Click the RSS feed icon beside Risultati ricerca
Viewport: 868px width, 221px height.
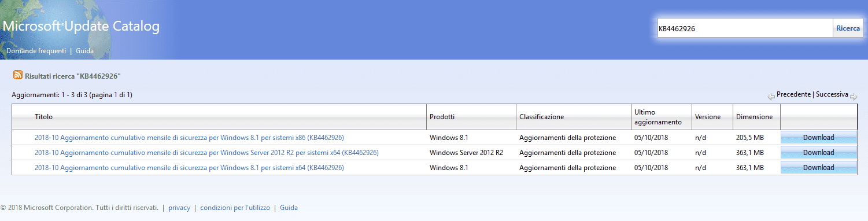(18, 75)
